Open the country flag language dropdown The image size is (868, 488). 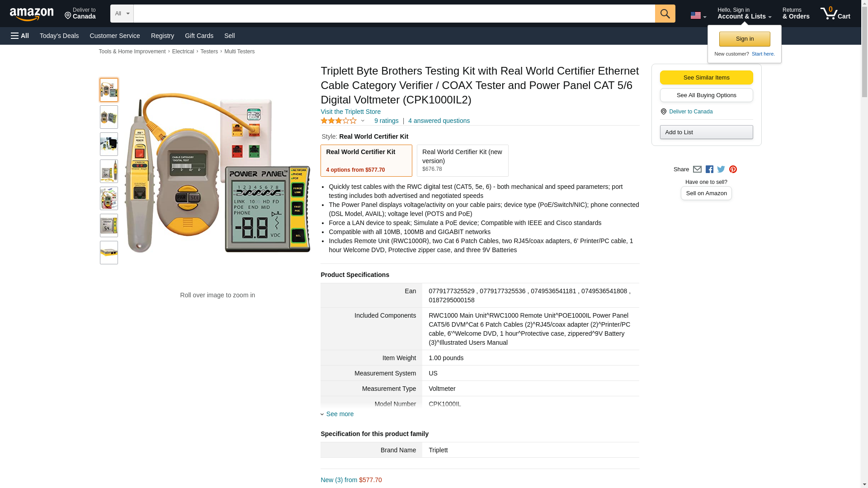[x=698, y=15]
